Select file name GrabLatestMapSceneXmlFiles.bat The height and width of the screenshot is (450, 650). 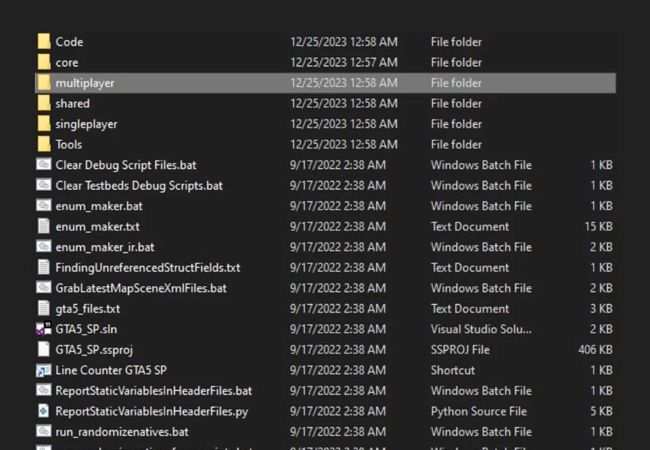(141, 288)
